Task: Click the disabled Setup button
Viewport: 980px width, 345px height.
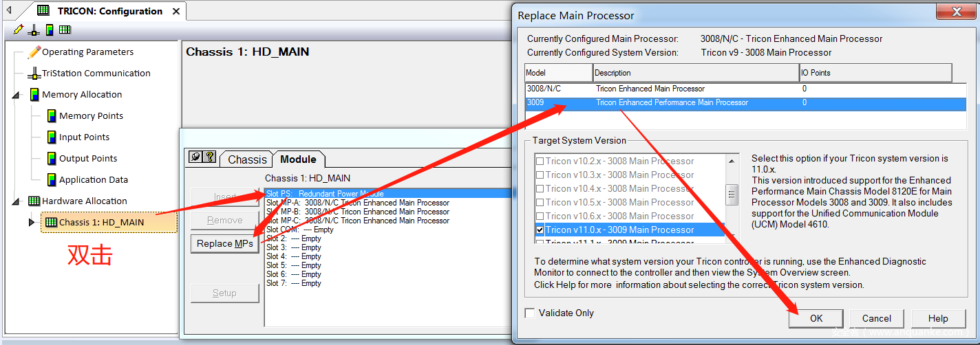Action: (x=224, y=293)
